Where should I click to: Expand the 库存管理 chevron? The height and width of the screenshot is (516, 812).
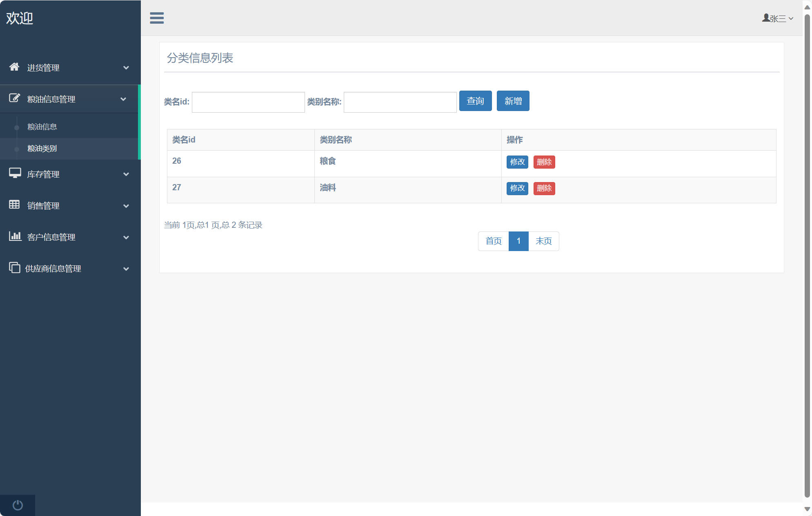tap(126, 174)
